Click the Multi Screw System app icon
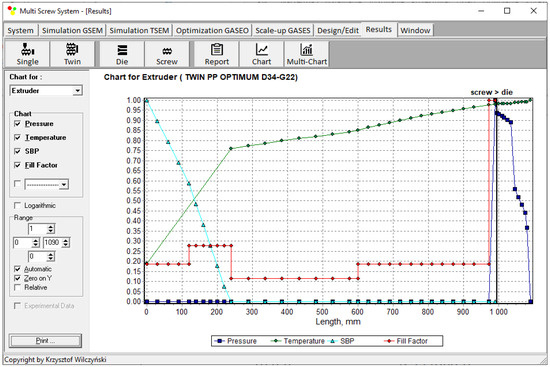This screenshot has width=550, height=367. pyautogui.click(x=12, y=11)
